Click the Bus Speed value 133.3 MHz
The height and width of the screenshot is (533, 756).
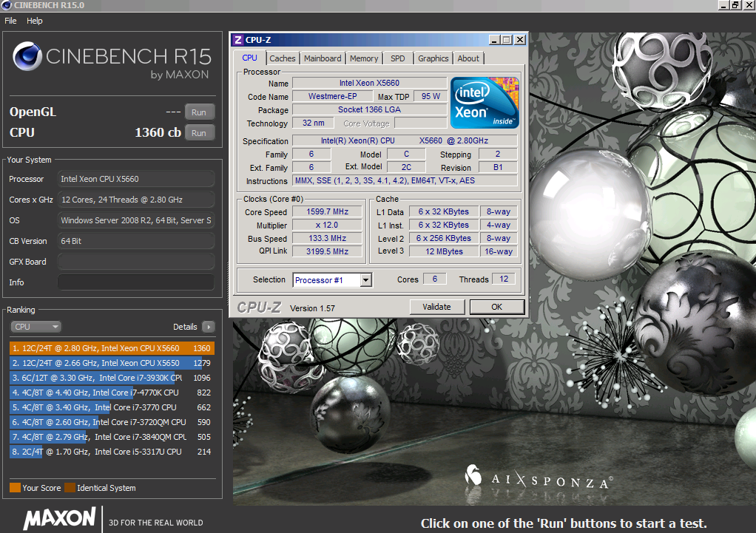[x=328, y=238]
